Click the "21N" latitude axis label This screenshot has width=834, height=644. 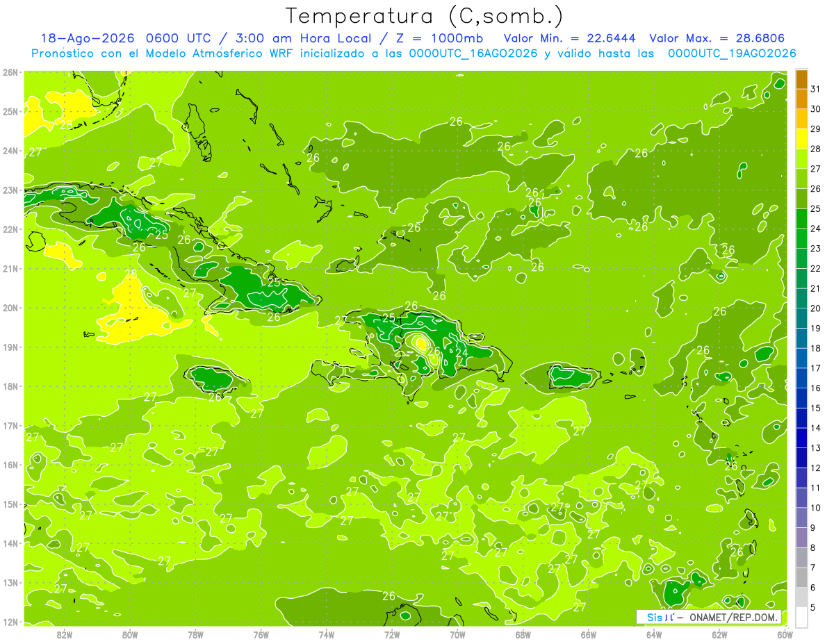(10, 269)
